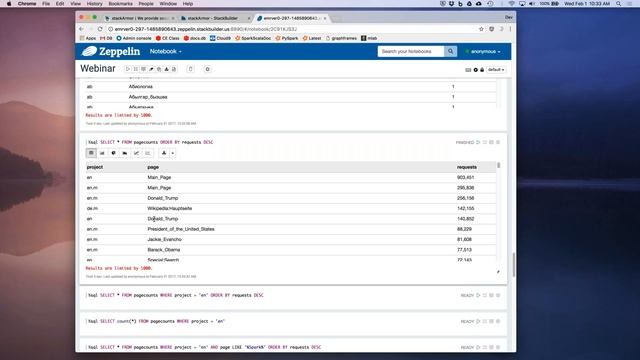This screenshot has width=640, height=360.
Task: Reload the page in Chrome
Action: 100,29
